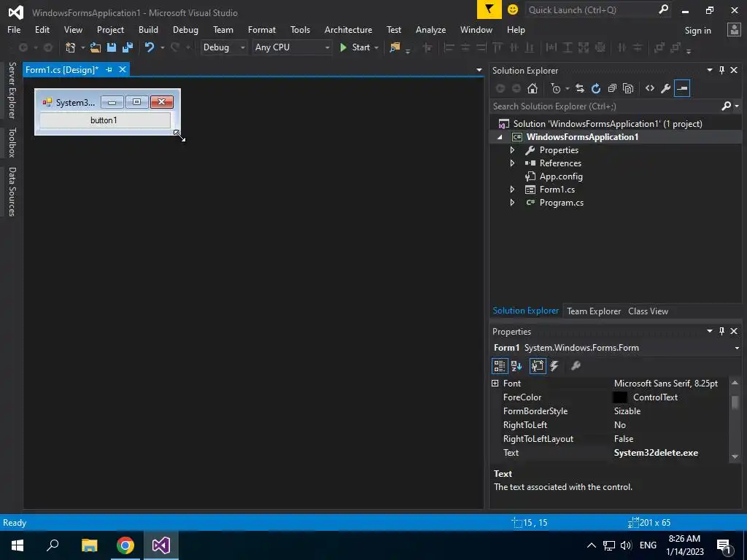
Task: Undo the last action with the Undo arrow
Action: 150,47
